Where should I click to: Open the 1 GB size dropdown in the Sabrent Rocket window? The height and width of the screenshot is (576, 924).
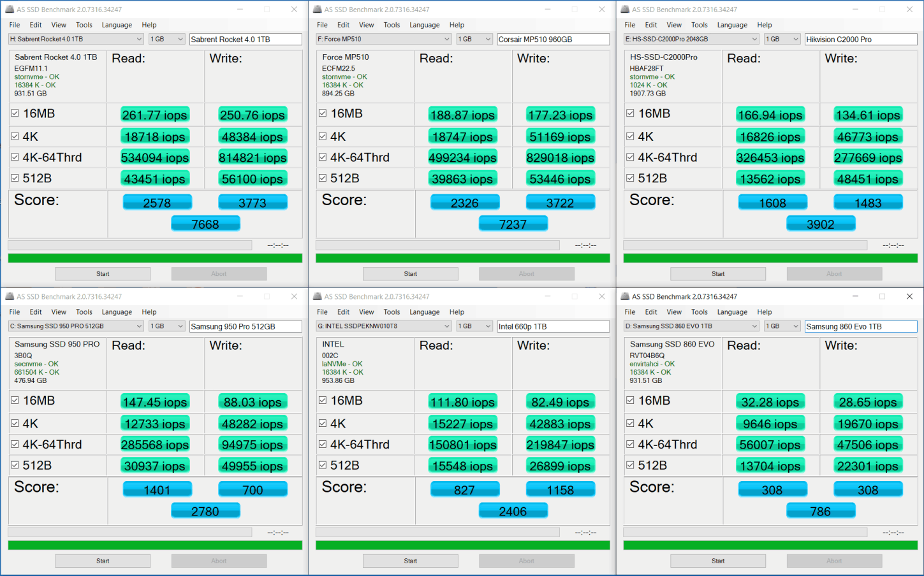click(167, 39)
